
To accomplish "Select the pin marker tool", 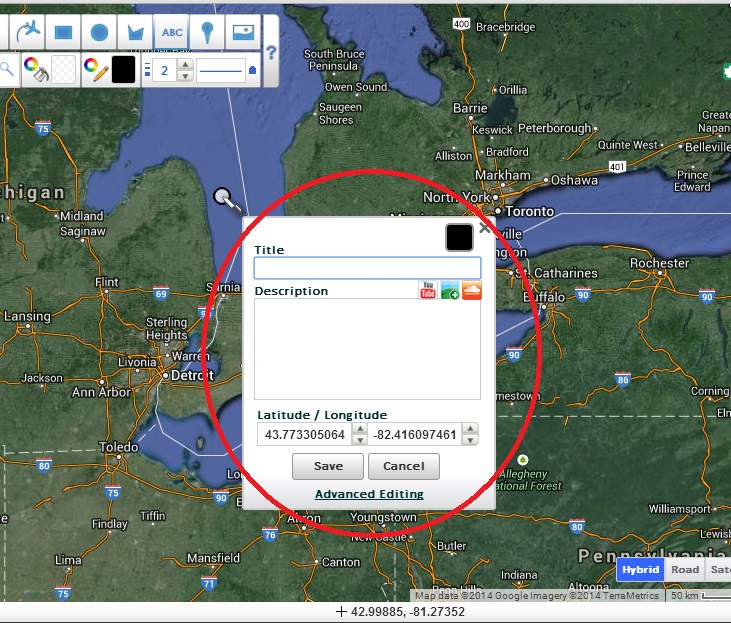I will pyautogui.click(x=207, y=32).
